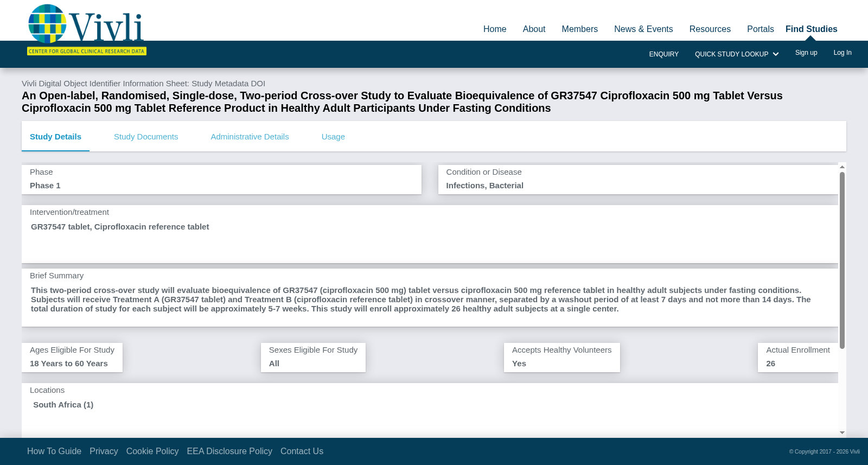Switch to the Administrative Details tab
Image resolution: width=868 pixels, height=465 pixels.
250,137
